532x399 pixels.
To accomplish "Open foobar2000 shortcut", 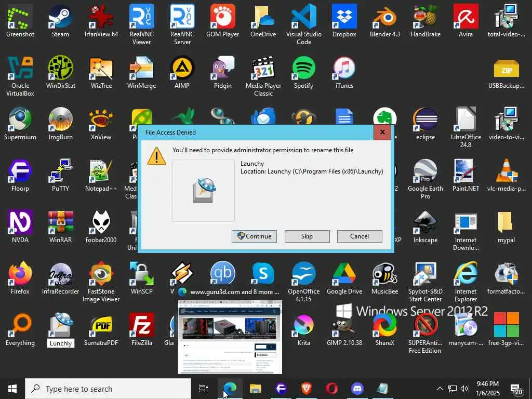I will tap(101, 227).
